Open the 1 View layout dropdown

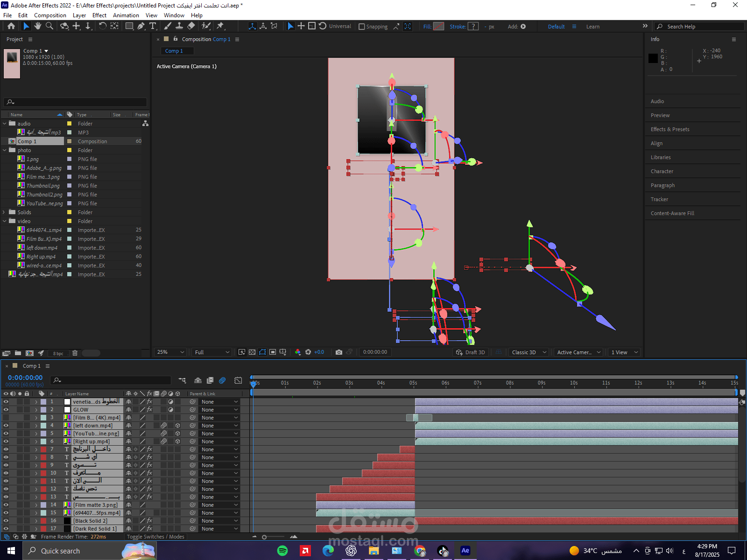(x=624, y=352)
